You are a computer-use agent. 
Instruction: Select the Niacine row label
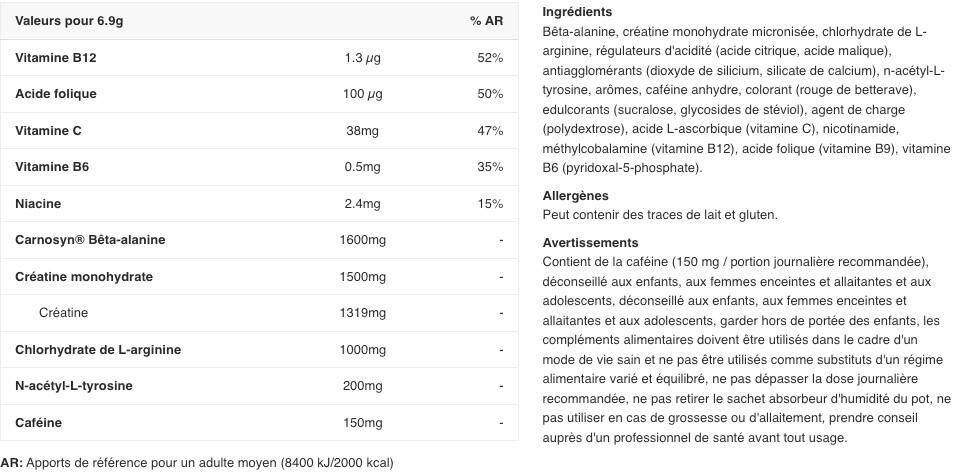[x=38, y=204]
